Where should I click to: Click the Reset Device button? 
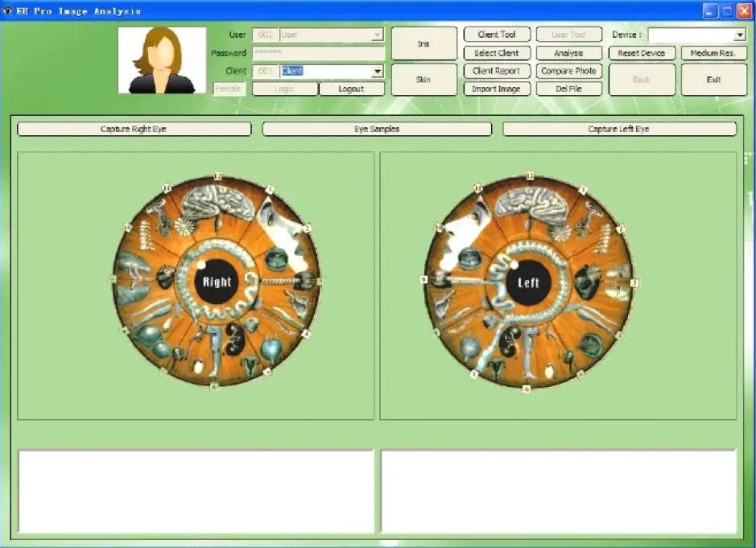[x=642, y=53]
